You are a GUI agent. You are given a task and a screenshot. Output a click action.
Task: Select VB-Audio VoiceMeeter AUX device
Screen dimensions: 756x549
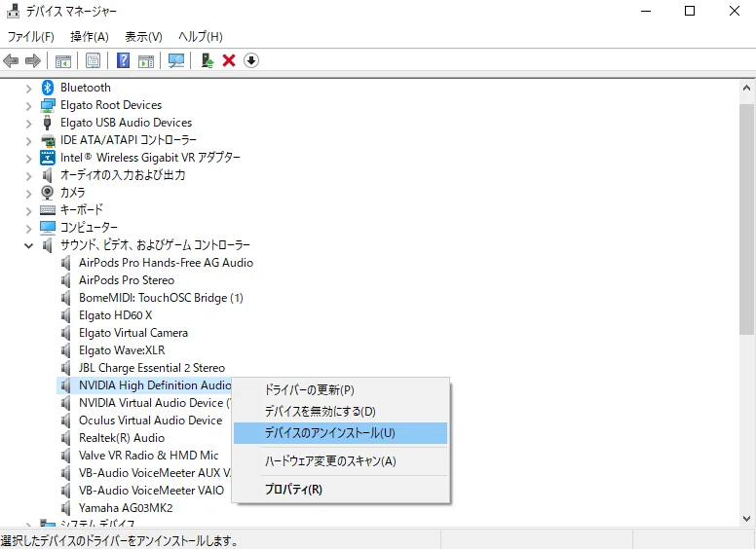coord(154,473)
